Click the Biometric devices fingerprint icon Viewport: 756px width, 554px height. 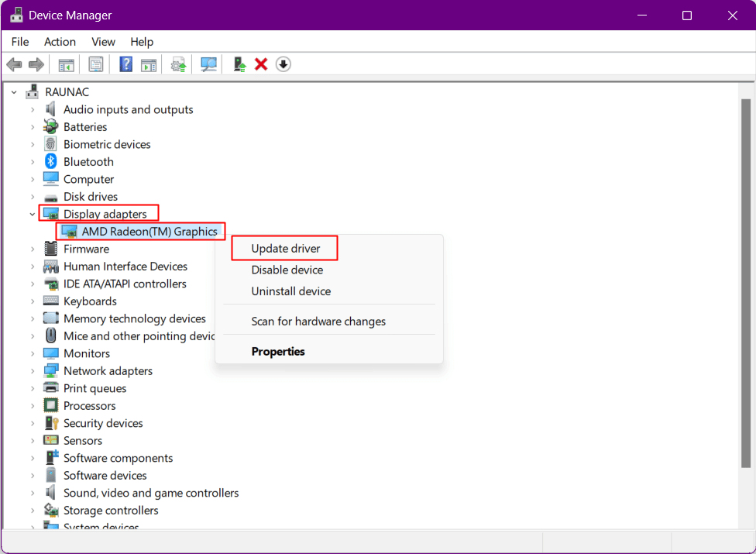50,144
